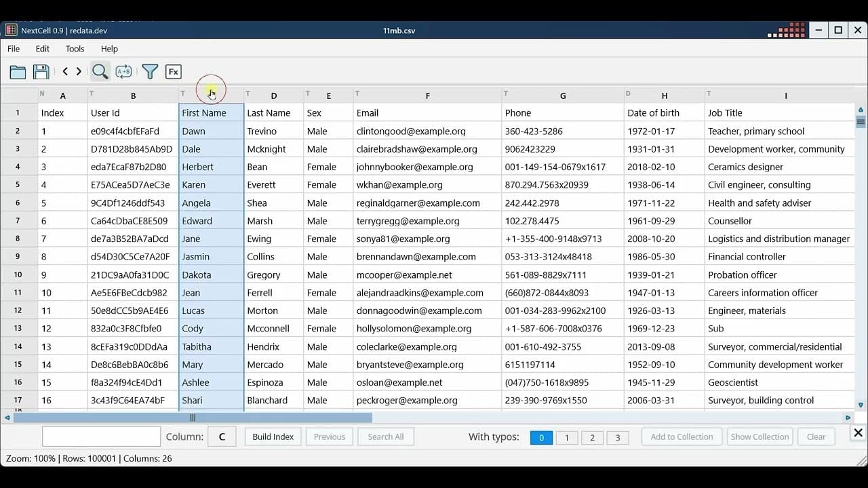The width and height of the screenshot is (868, 488).
Task: Run Search All across the spreadsheet
Action: coord(386,436)
